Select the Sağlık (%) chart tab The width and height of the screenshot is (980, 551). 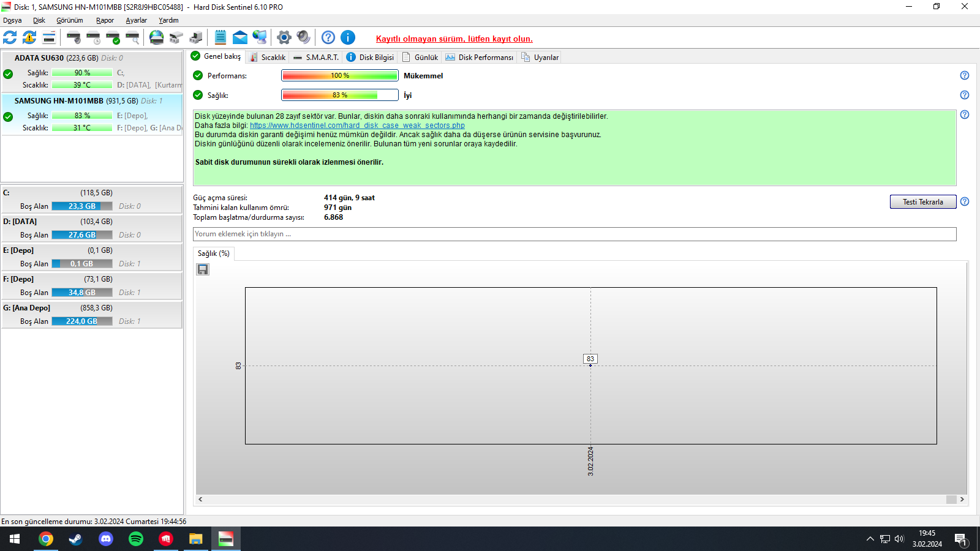coord(214,253)
